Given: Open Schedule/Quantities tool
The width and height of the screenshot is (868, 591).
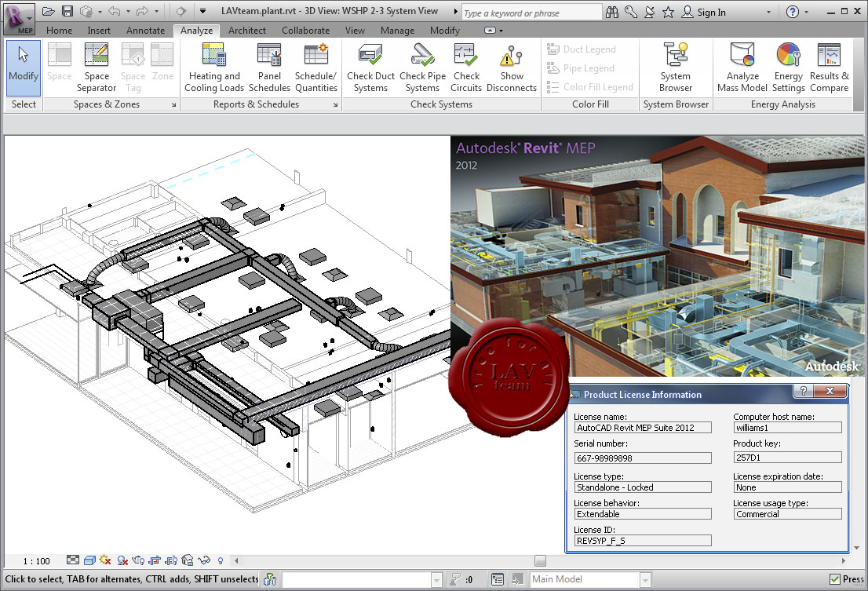Looking at the screenshot, I should tap(316, 67).
